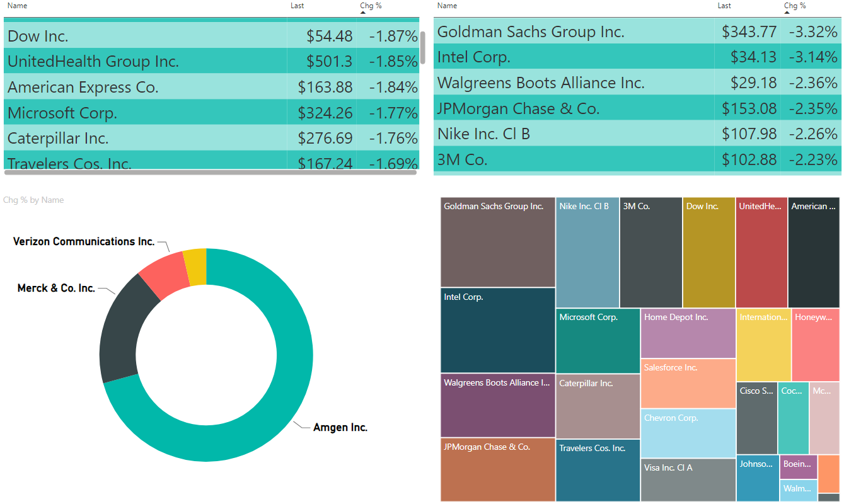Click the Merck & Co. Inc. donut label
Image resolution: width=844 pixels, height=504 pixels.
point(56,289)
